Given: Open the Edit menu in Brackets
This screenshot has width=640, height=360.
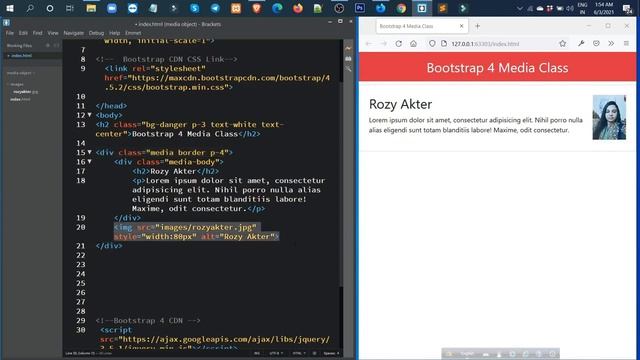Looking at the screenshot, I should (23, 33).
